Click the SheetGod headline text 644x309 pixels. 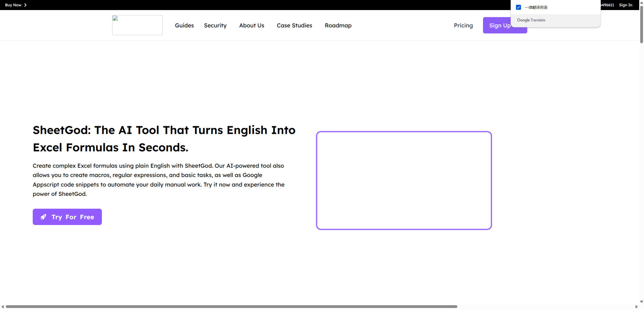(164, 139)
